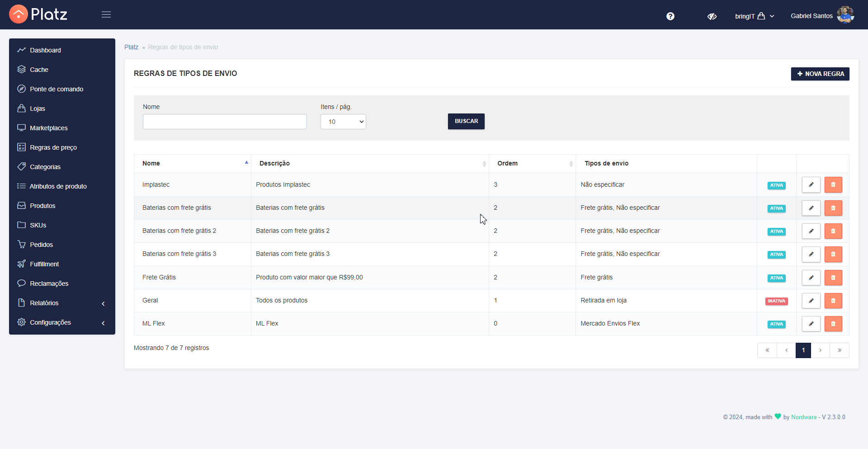
Task: Delete Baterias com frete grátis rule
Action: (x=833, y=208)
